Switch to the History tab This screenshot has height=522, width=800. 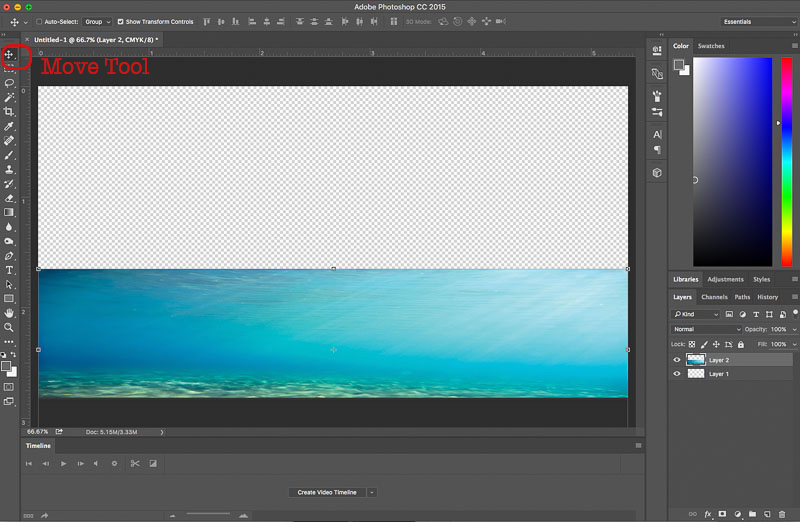767,297
